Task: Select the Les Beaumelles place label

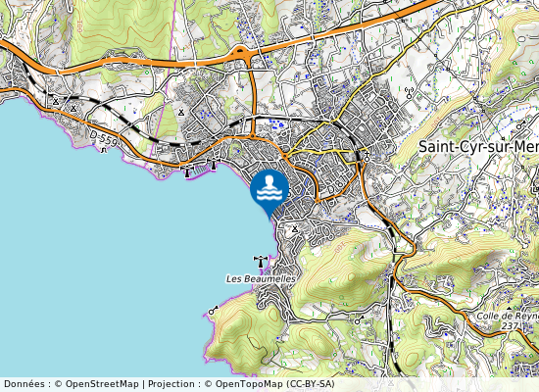Action: click(x=261, y=279)
